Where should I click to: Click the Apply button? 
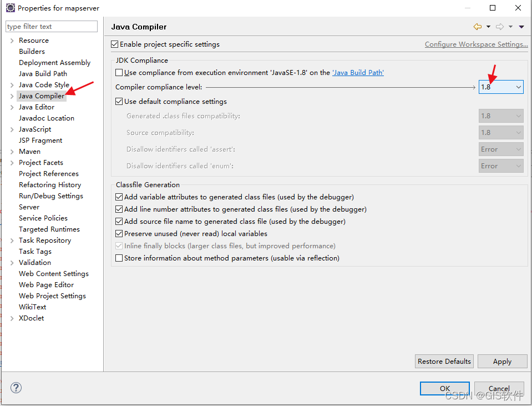(x=503, y=362)
